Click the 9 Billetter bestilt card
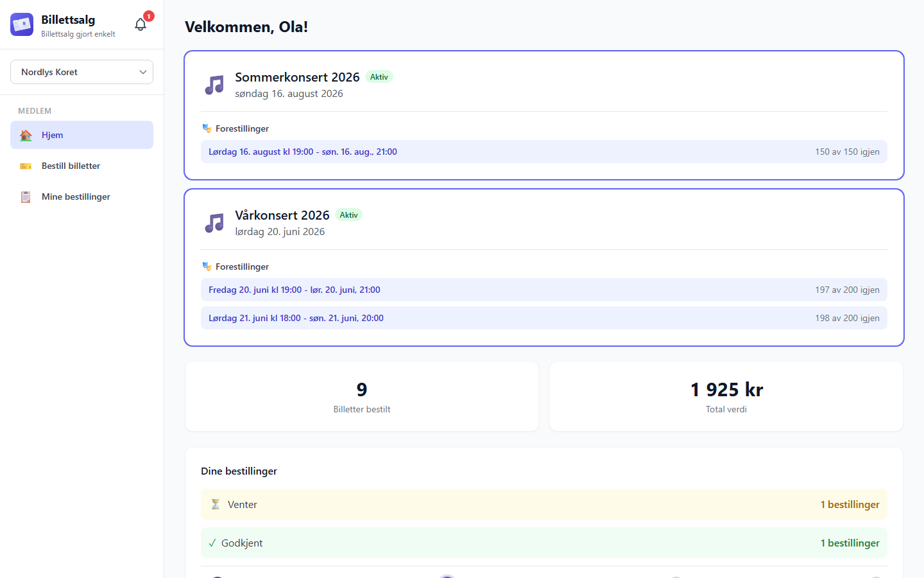This screenshot has height=578, width=924. (x=362, y=396)
